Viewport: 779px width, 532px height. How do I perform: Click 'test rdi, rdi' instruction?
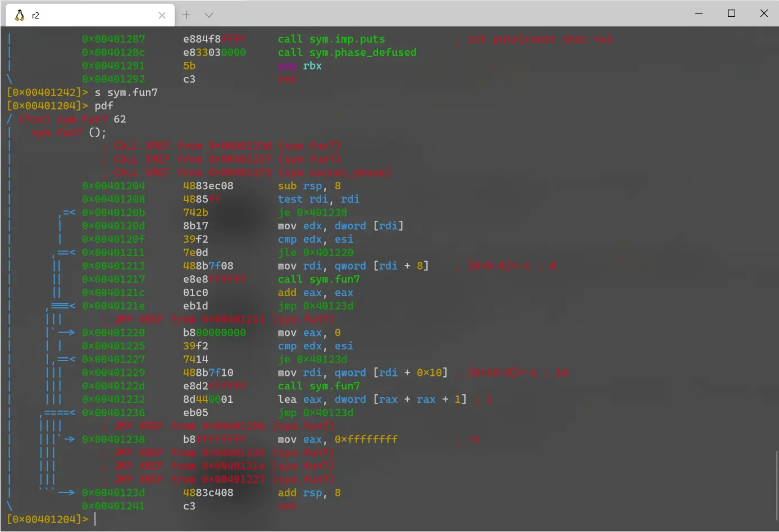(318, 199)
